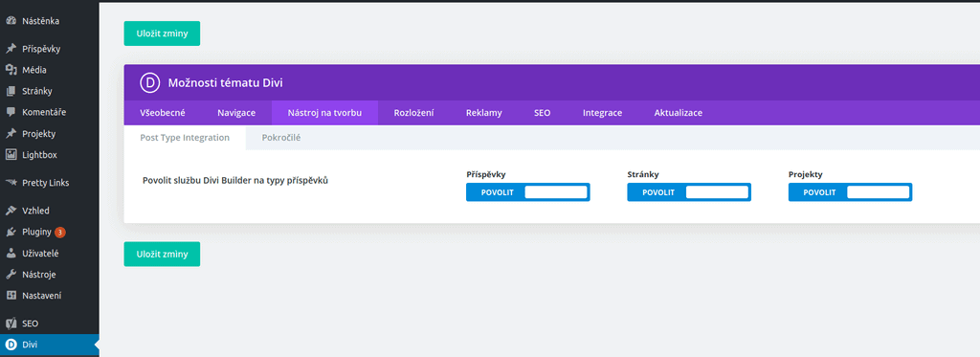The width and height of the screenshot is (980, 357).
Task: Click the Pluginy update count badge
Action: pos(60,232)
